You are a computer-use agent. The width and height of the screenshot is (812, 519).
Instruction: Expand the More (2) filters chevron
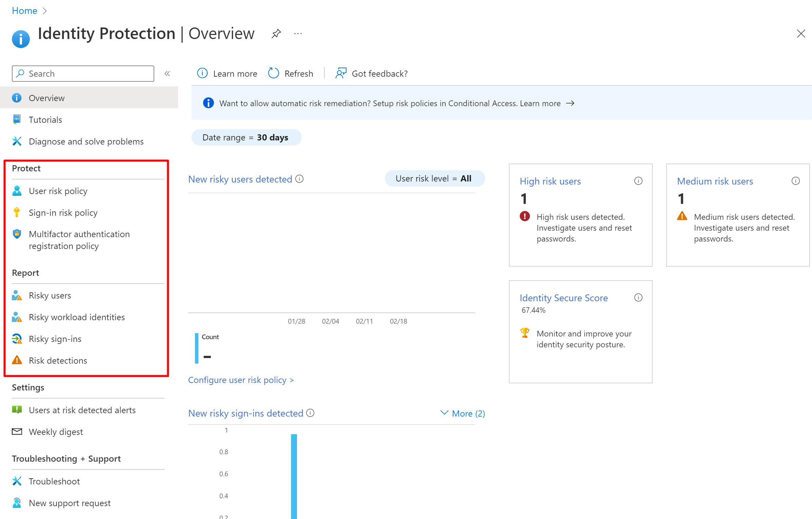(444, 413)
